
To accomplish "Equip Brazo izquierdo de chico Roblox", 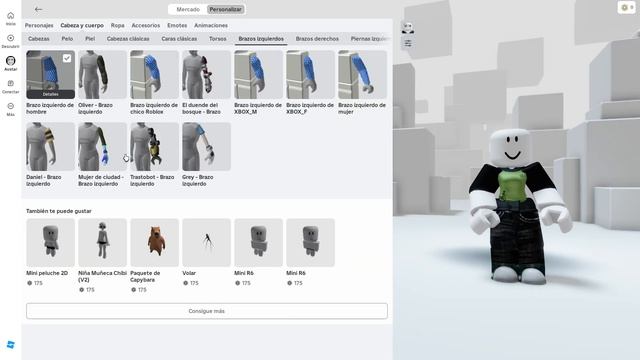I will [154, 74].
